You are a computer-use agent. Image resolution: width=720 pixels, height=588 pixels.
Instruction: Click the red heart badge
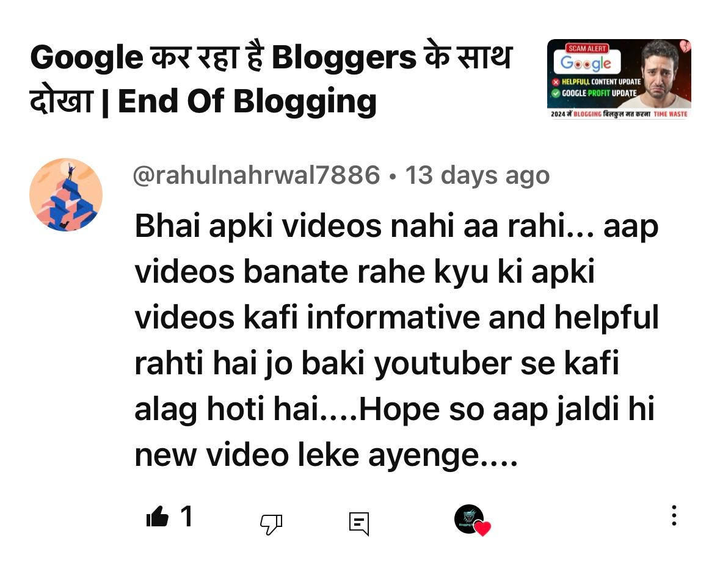pos(482,529)
